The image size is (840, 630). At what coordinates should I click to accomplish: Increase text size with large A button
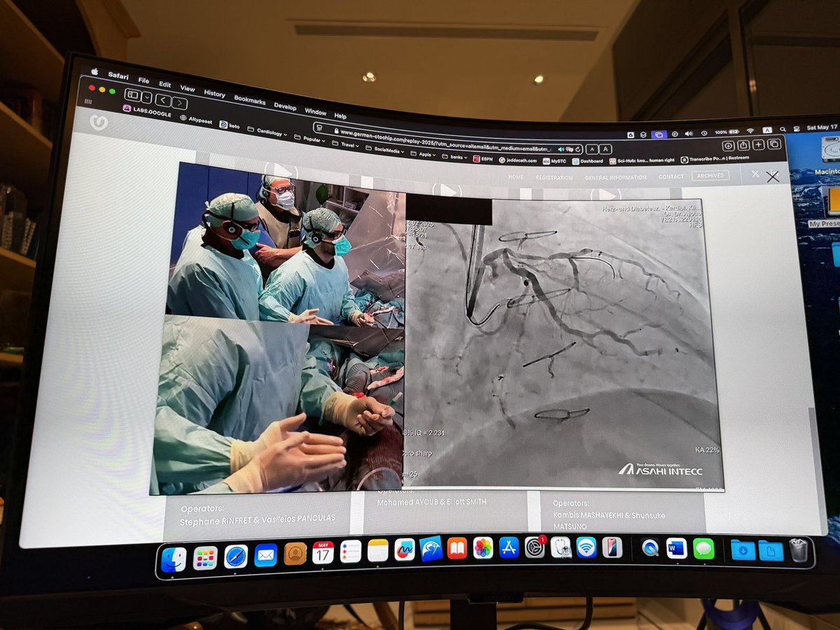point(605,148)
